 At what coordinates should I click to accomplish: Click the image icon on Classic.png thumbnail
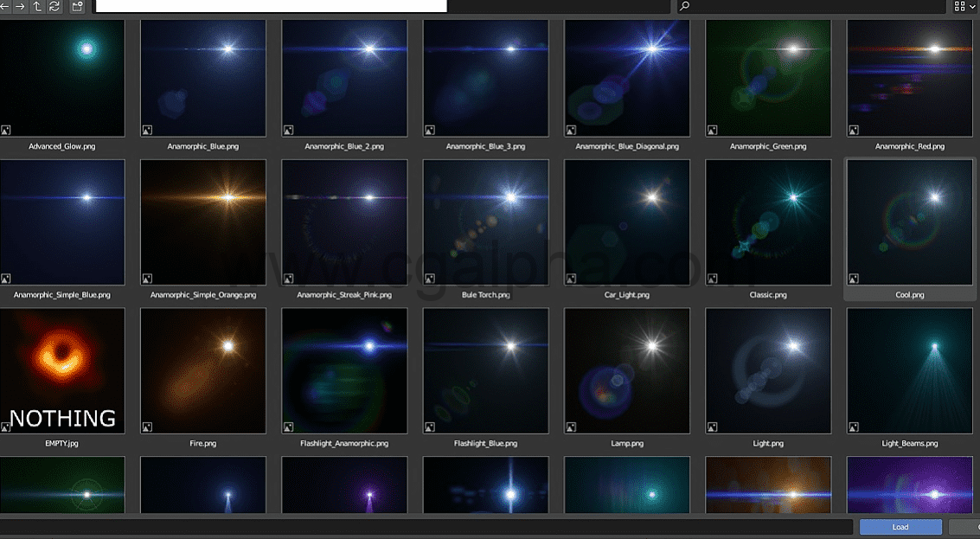[x=712, y=279]
